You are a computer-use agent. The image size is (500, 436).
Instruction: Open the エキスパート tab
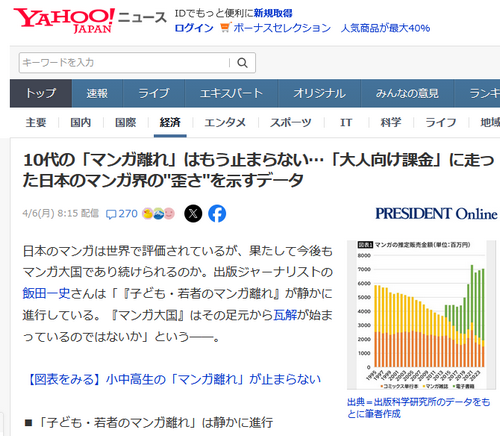(231, 93)
